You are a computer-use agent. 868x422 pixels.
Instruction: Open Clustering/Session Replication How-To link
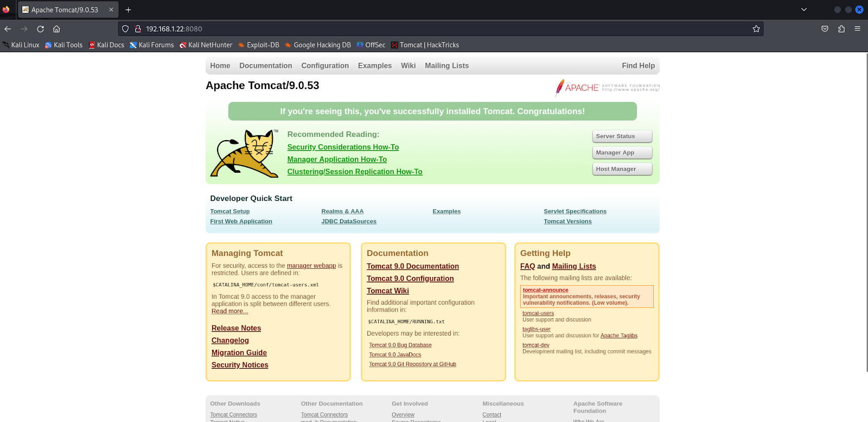[x=355, y=172]
